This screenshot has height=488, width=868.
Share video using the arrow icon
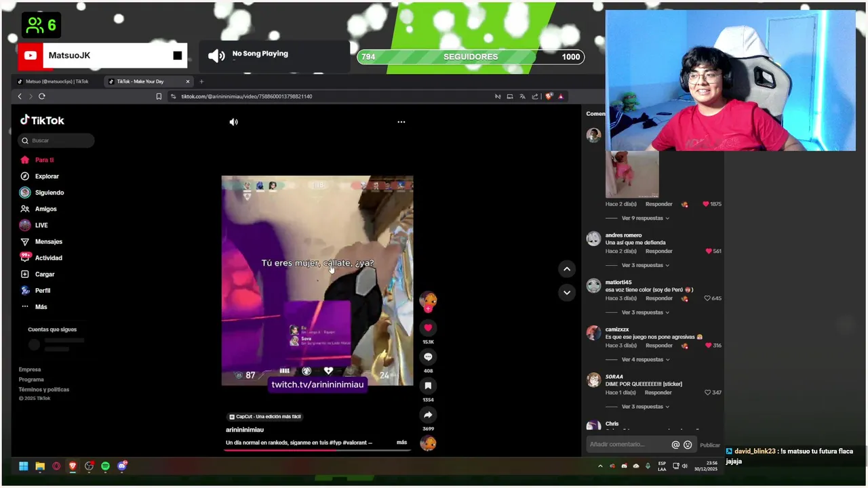coord(428,415)
